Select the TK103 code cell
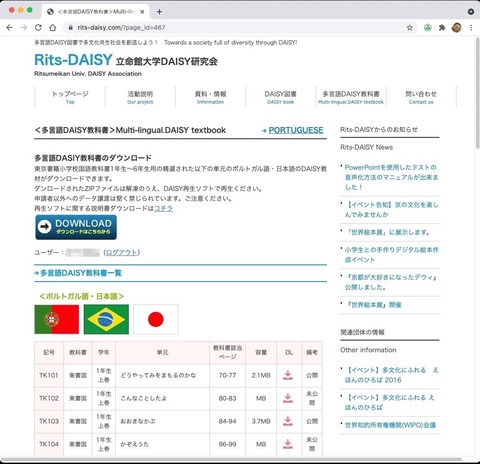480x464 pixels. (x=49, y=421)
